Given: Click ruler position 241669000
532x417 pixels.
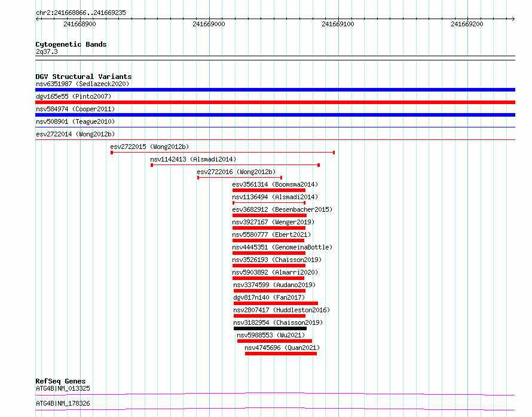Looking at the screenshot, I should [209, 24].
